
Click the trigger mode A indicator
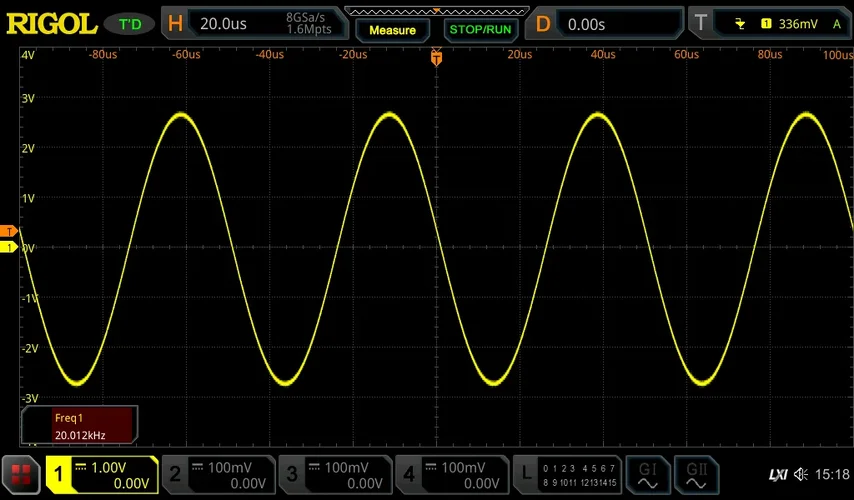[837, 23]
